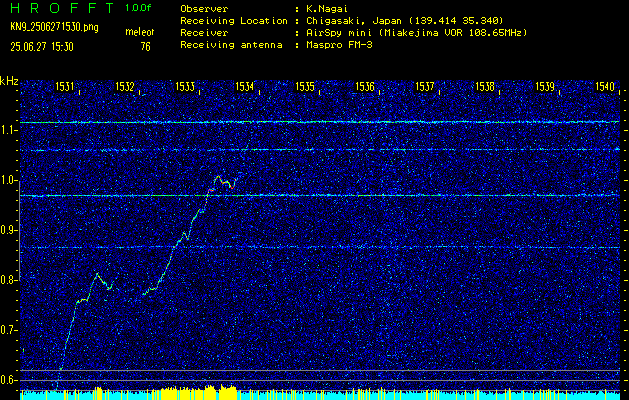Click the 0.6 frequency axis label
The width and height of the screenshot is (629, 400).
click(x=7, y=380)
